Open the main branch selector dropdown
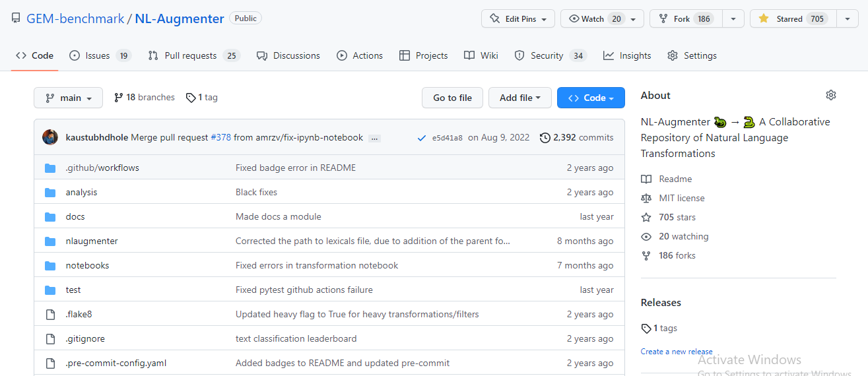 pyautogui.click(x=69, y=98)
